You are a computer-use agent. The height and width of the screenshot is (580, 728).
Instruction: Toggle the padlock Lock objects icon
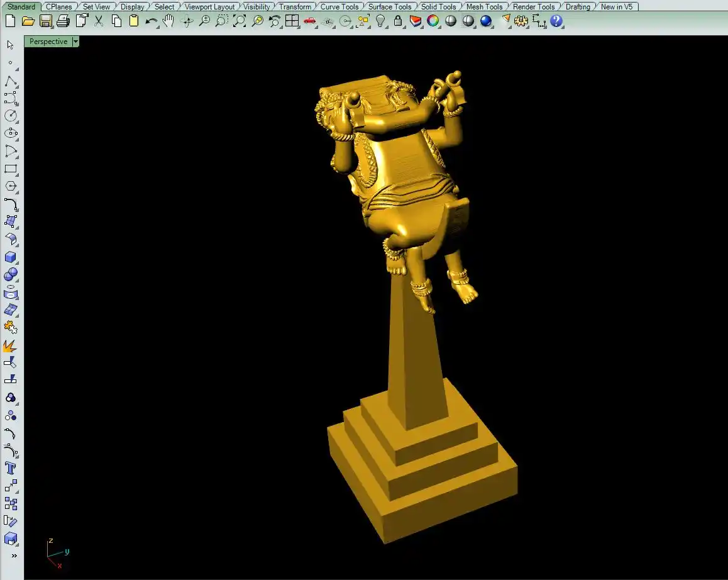[397, 21]
